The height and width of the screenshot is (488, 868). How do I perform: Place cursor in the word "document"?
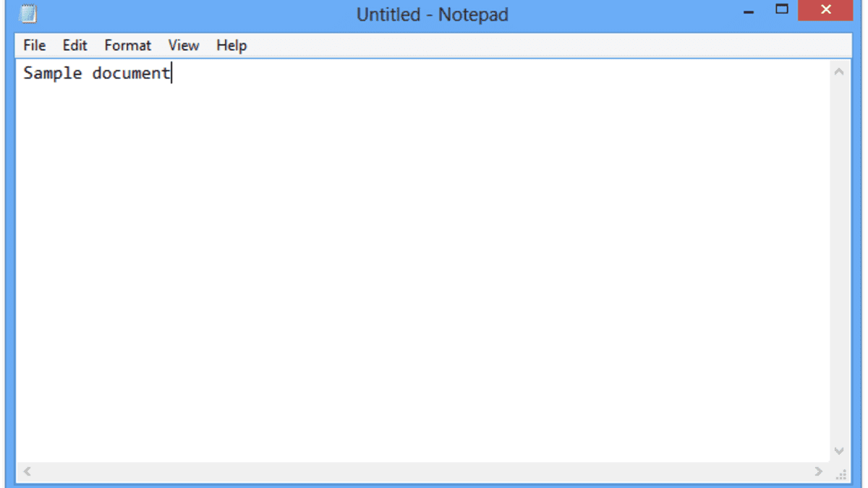[130, 73]
